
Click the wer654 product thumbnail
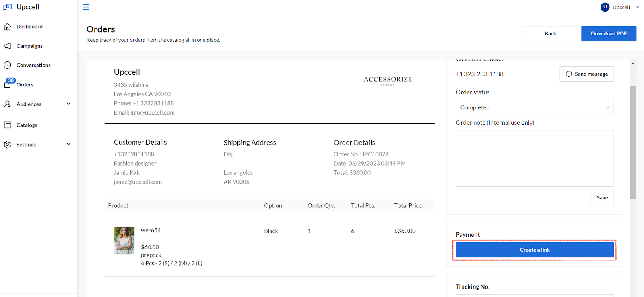124,240
